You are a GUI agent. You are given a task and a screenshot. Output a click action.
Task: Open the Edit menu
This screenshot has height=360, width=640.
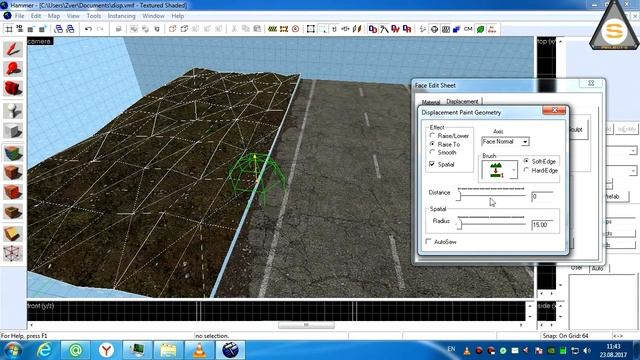pos(36,16)
